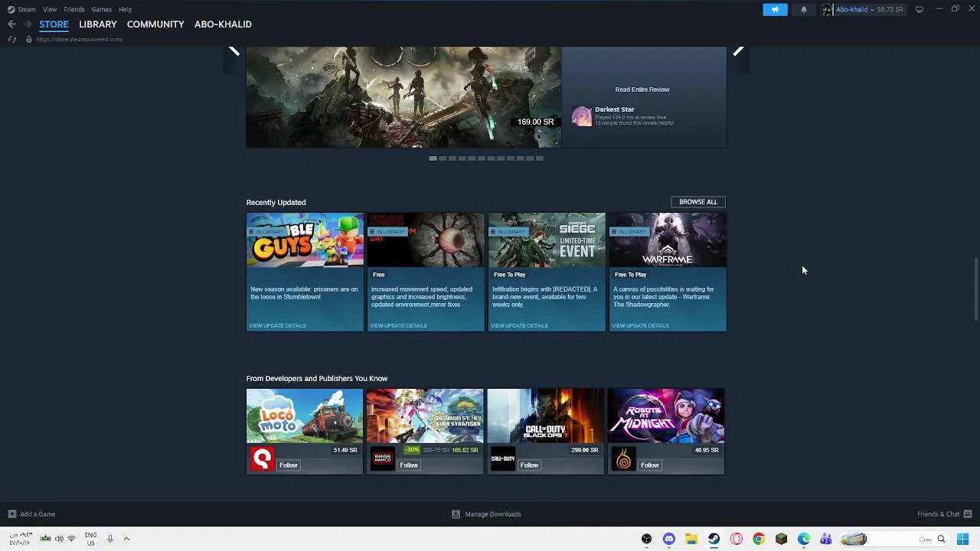This screenshot has width=980, height=551.
Task: Open Friends & Chat icon
Action: point(968,514)
